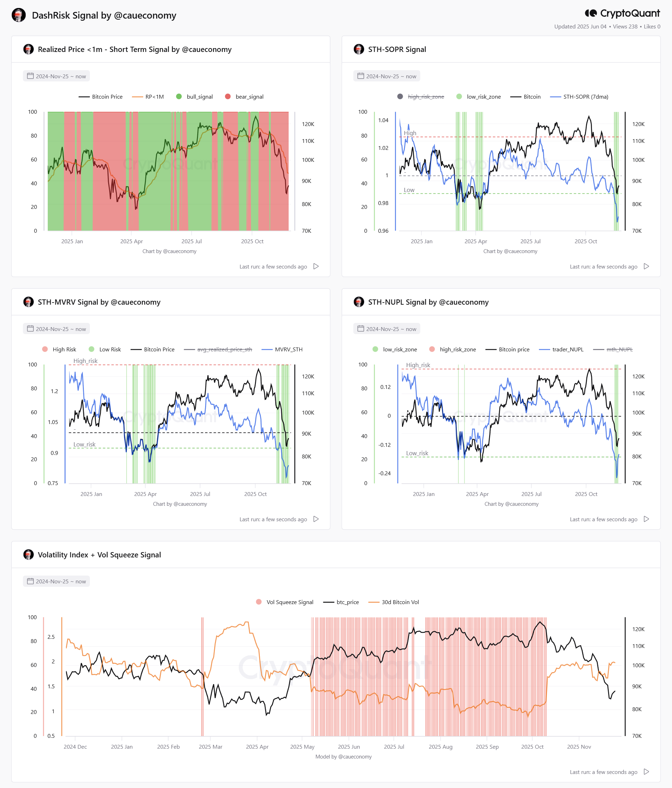Screen dimensions: 672x788
Task: Click the CryptoQuant logo
Action: pyautogui.click(x=622, y=13)
